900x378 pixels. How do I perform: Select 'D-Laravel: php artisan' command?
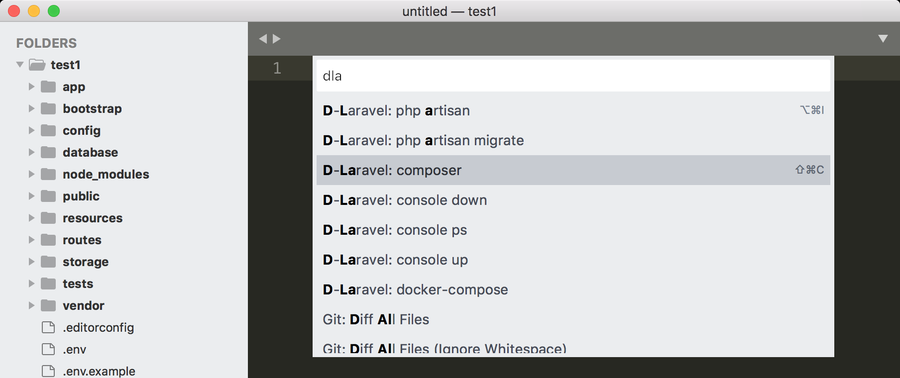tap(573, 110)
